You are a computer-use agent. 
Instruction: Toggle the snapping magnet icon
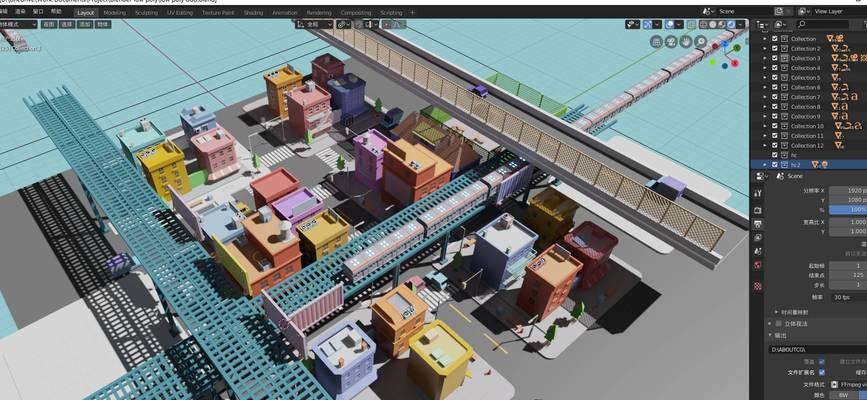358,24
